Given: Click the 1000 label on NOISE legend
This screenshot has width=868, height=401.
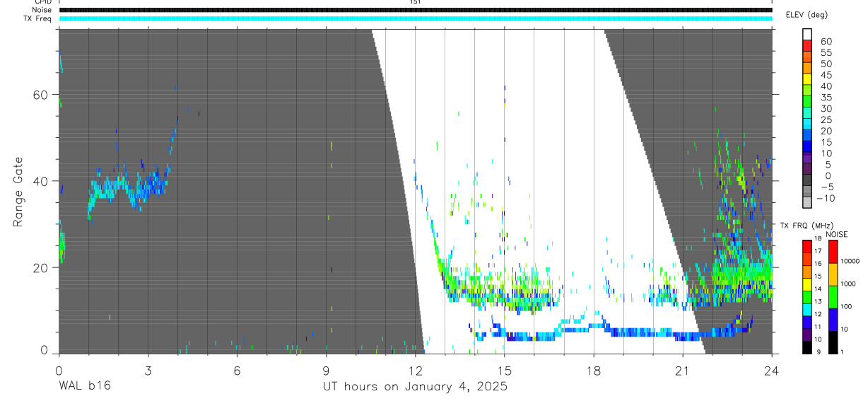Looking at the screenshot, I should pyautogui.click(x=848, y=284).
